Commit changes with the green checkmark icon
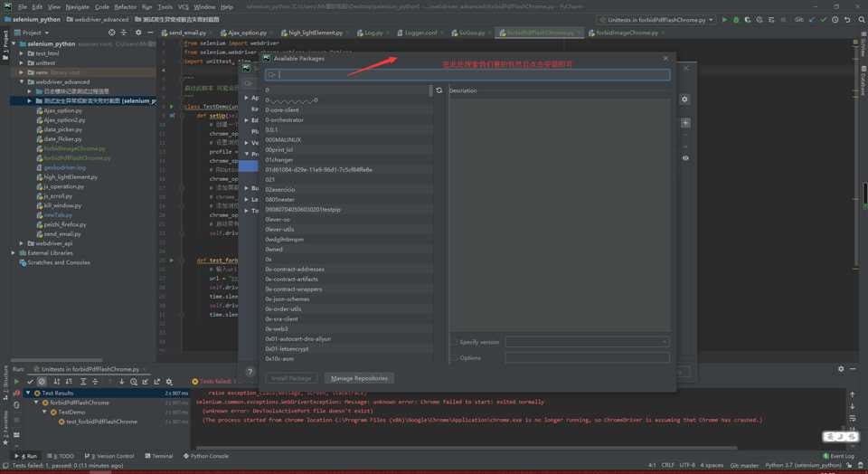 coord(823,19)
